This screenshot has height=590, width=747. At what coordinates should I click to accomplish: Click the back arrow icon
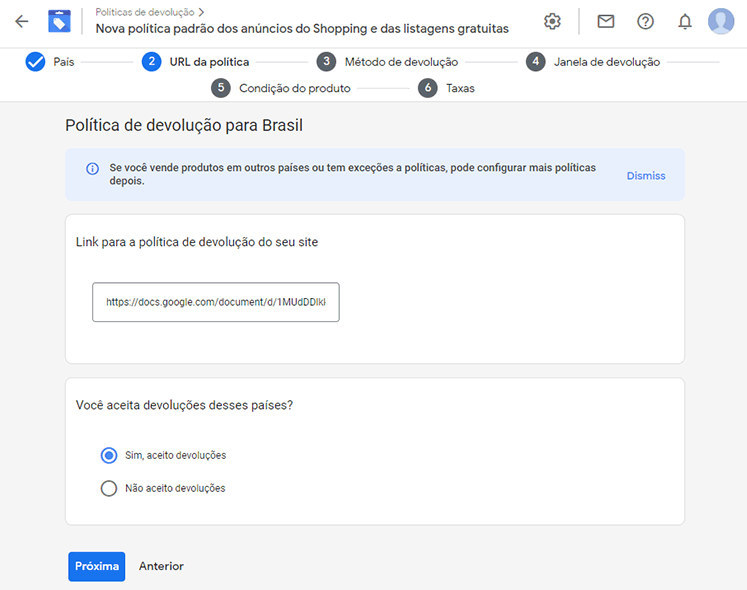(x=22, y=21)
